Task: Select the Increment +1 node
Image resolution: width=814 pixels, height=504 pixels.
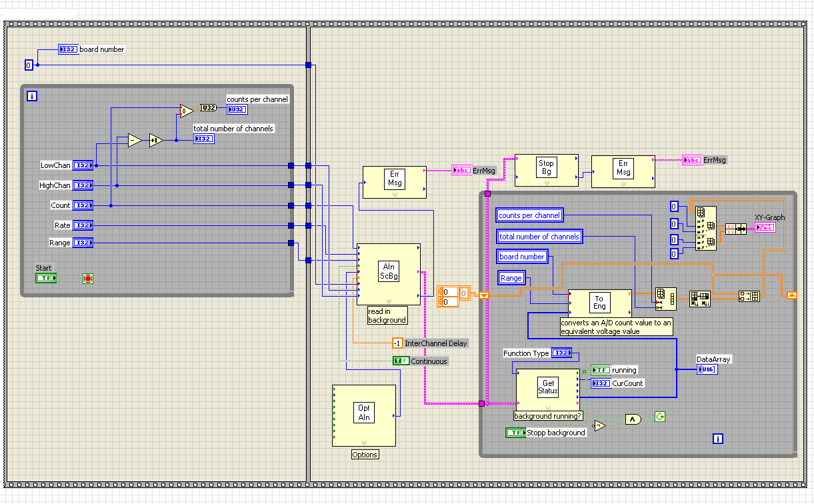Action: coord(156,140)
